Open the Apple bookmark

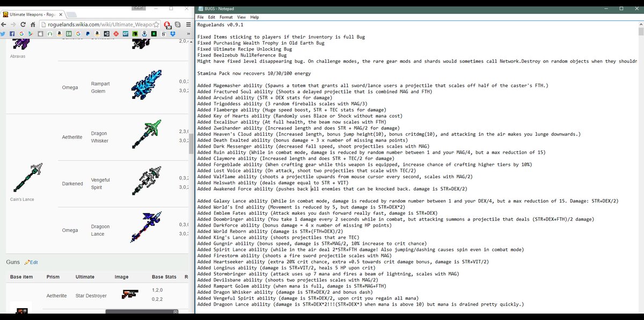pyautogui.click(x=40, y=34)
